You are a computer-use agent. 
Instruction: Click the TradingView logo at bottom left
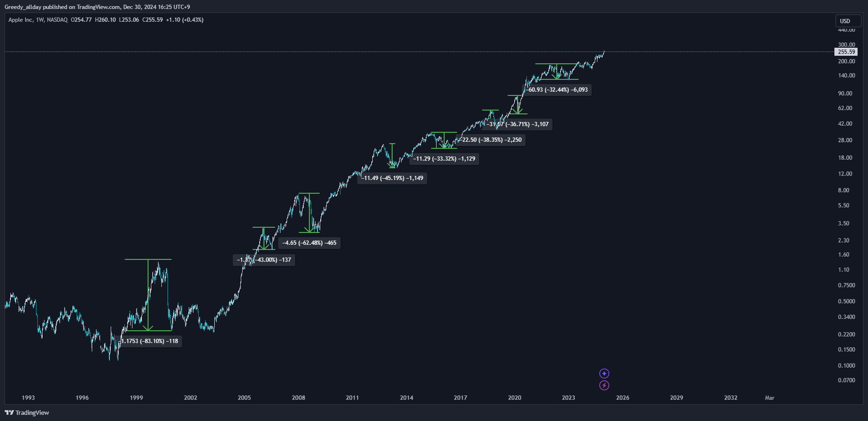coord(27,413)
